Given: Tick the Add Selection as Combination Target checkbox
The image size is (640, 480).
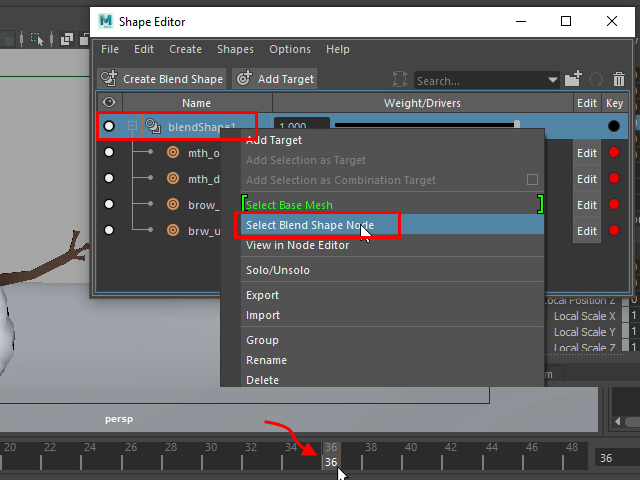Looking at the screenshot, I should point(532,180).
